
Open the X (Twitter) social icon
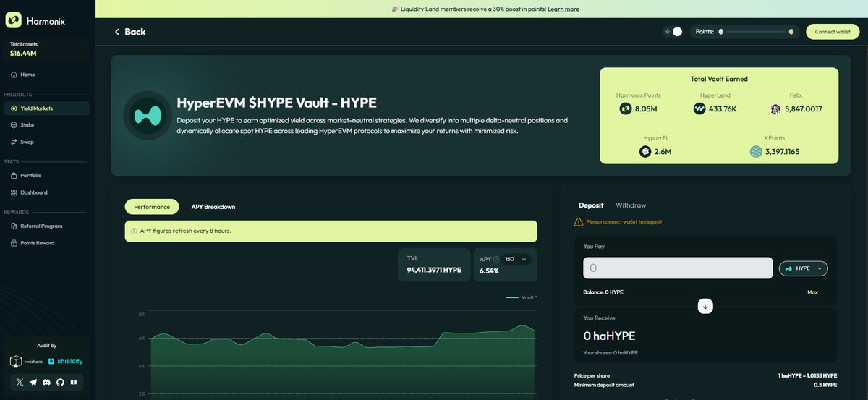pos(20,382)
